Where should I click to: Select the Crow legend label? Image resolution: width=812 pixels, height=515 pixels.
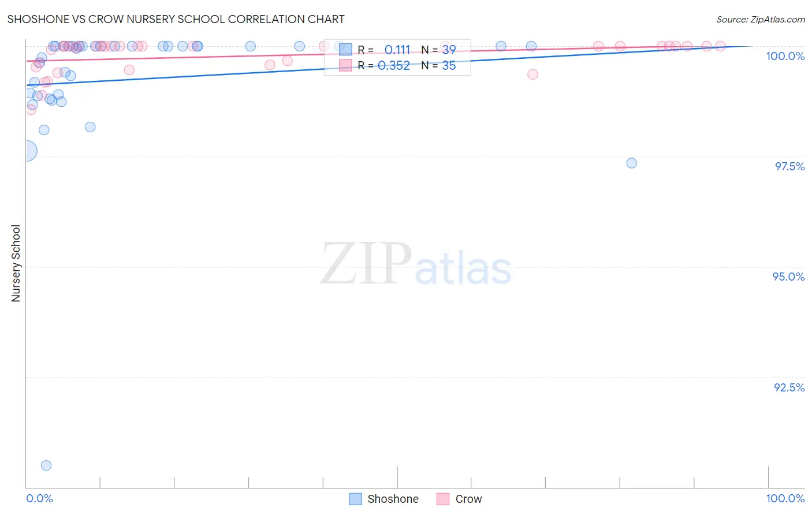[x=468, y=499]
